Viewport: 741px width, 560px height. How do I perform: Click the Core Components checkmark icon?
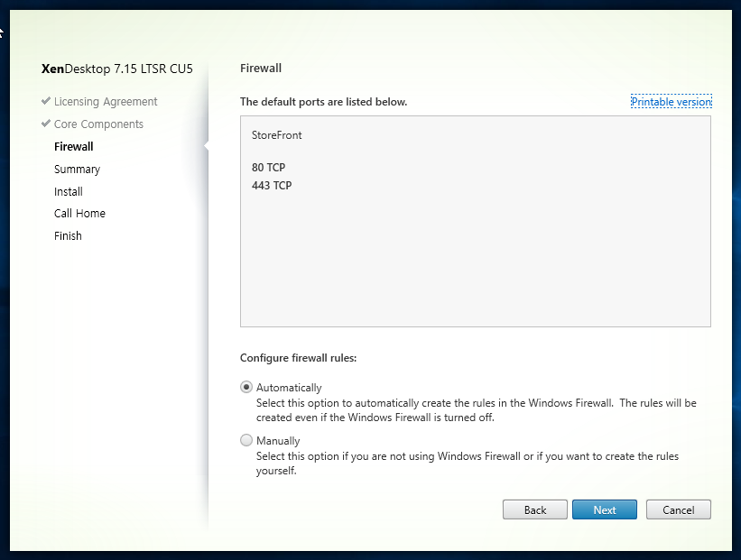click(46, 124)
